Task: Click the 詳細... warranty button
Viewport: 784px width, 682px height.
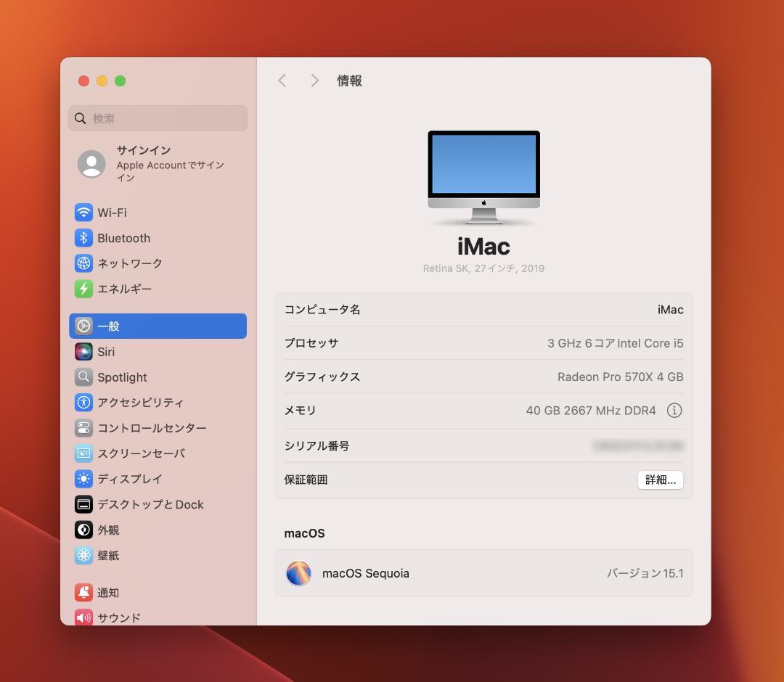Action: pyautogui.click(x=660, y=480)
